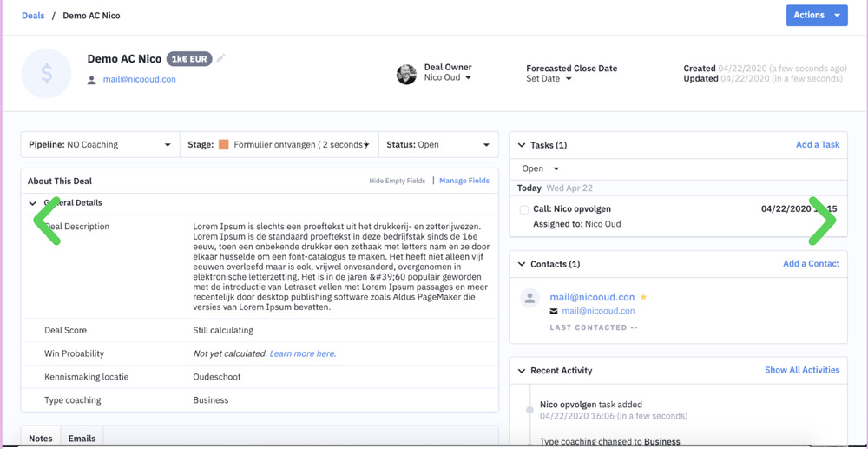This screenshot has width=868, height=449.
Task: Open the Pipeline NO Coaching dropdown
Action: [x=100, y=144]
